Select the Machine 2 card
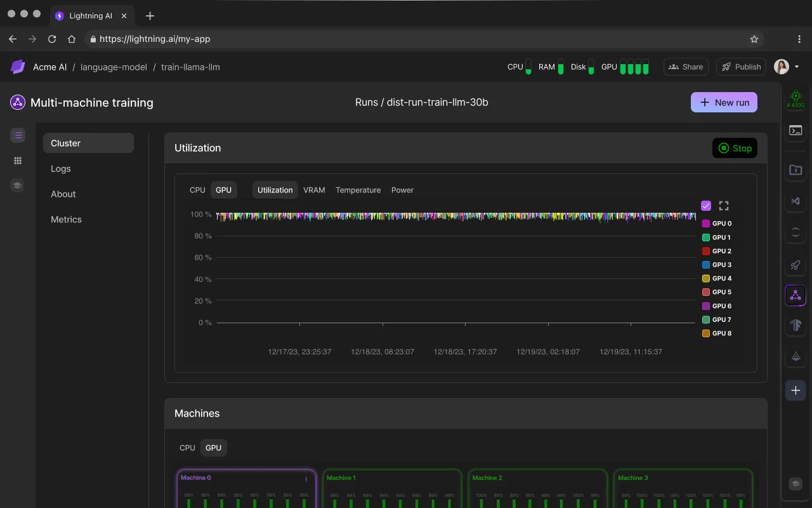This screenshot has height=508, width=812. 537,488
